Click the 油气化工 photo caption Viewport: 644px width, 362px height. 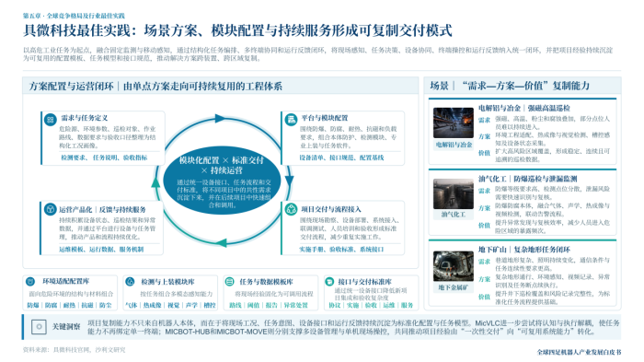click(454, 215)
